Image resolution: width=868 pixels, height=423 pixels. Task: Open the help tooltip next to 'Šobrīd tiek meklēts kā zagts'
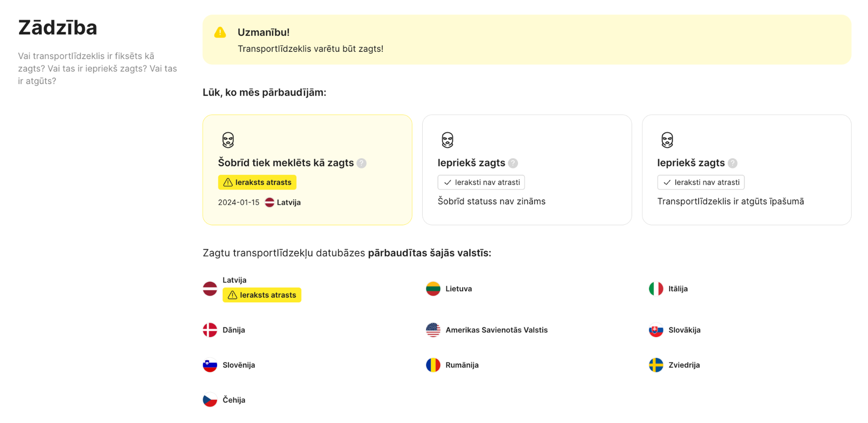tap(362, 163)
